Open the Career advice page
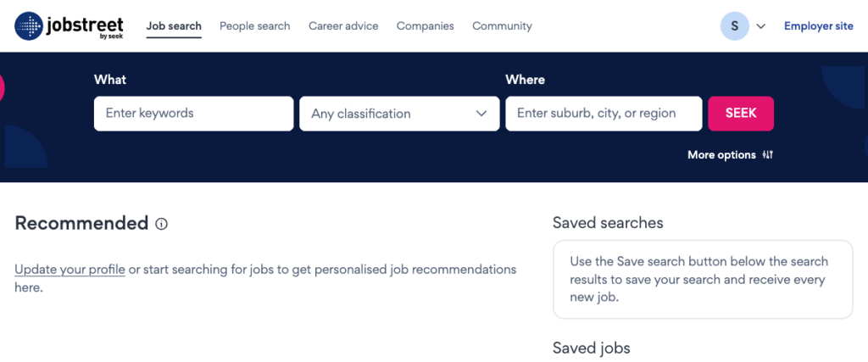Screen dimensions: 868x362 [343, 26]
